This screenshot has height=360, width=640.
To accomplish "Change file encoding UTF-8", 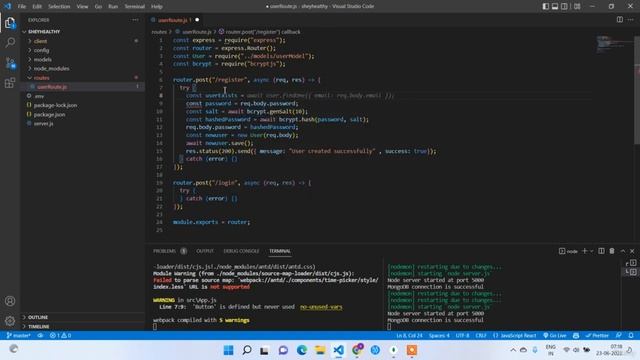I will click(x=462, y=336).
